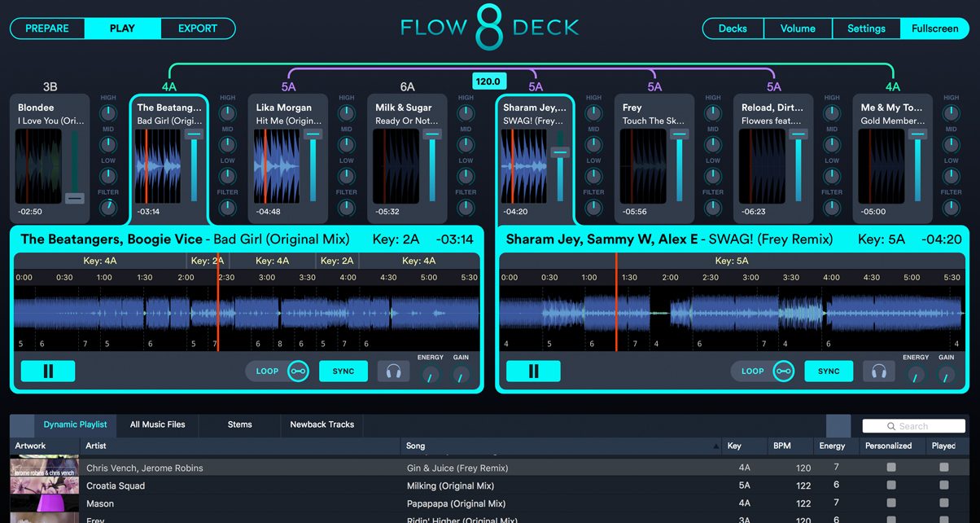Switch to the All Music Files tab

[x=157, y=424]
